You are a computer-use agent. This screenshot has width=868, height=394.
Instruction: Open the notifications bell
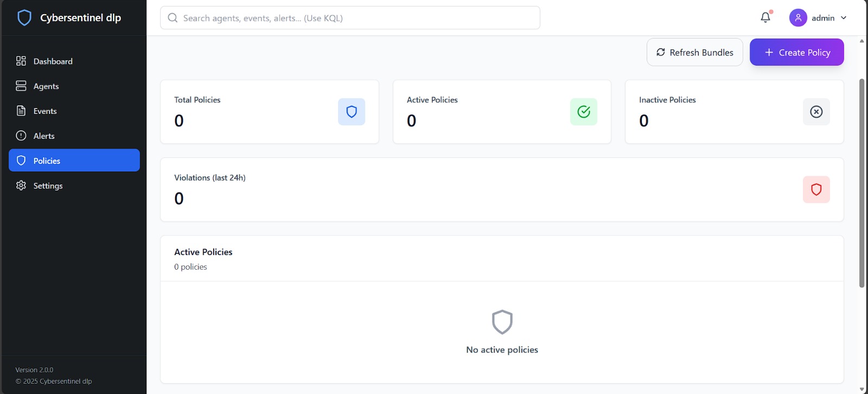[x=765, y=17]
